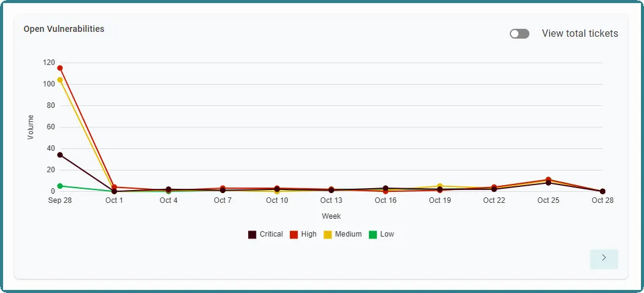The width and height of the screenshot is (644, 293).
Task: Click the Oct 13 axis label
Action: pos(331,200)
